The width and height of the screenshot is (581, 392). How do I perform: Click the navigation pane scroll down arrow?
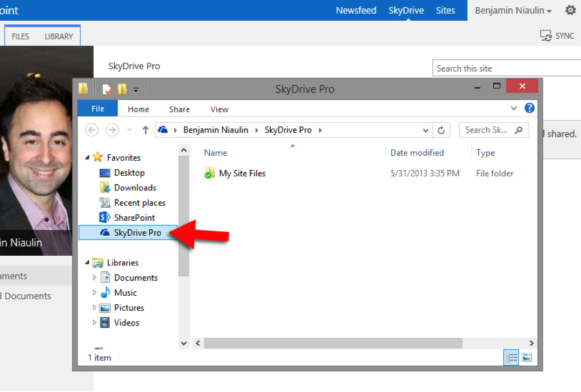click(183, 344)
